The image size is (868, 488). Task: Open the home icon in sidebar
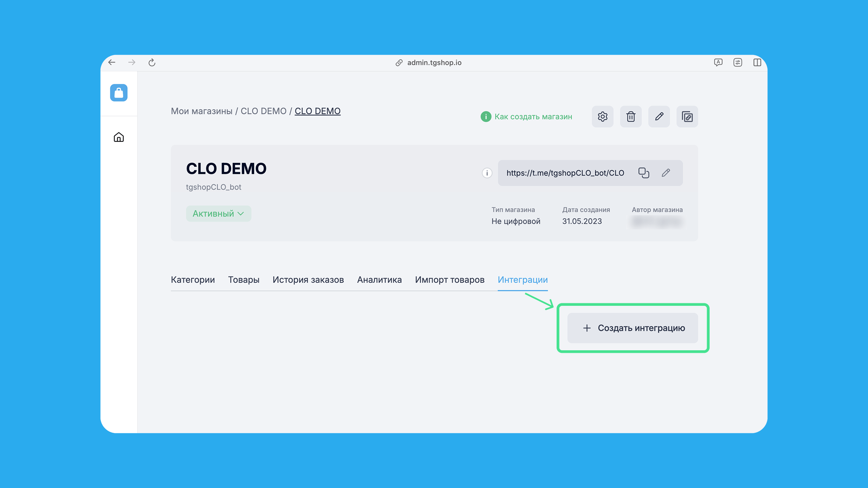click(x=119, y=137)
